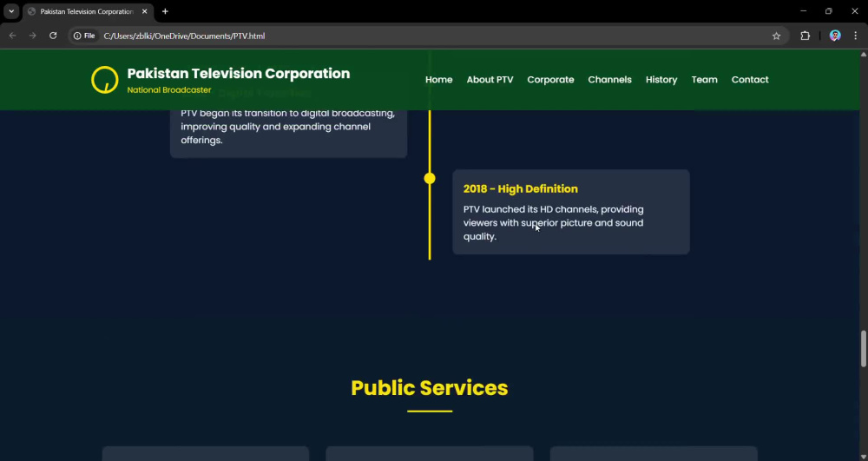Select the Pakistan Television Corporation tab
Image resolution: width=868 pixels, height=461 pixels.
click(86, 11)
